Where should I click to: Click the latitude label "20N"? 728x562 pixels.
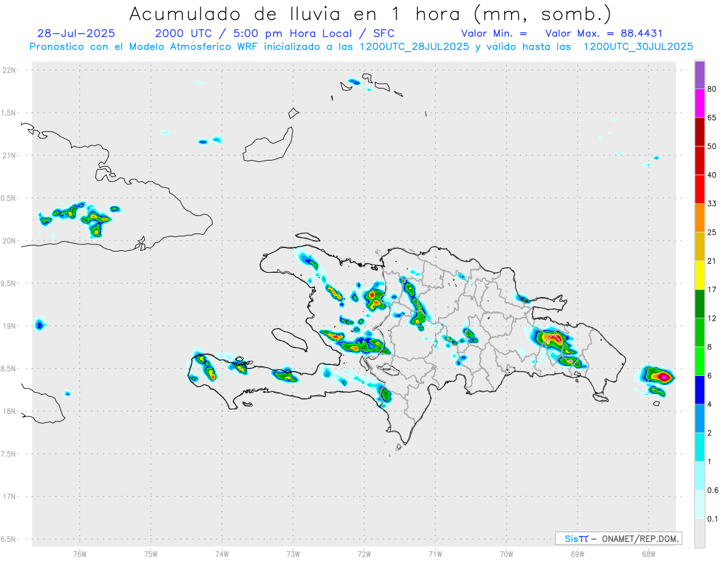[10, 241]
